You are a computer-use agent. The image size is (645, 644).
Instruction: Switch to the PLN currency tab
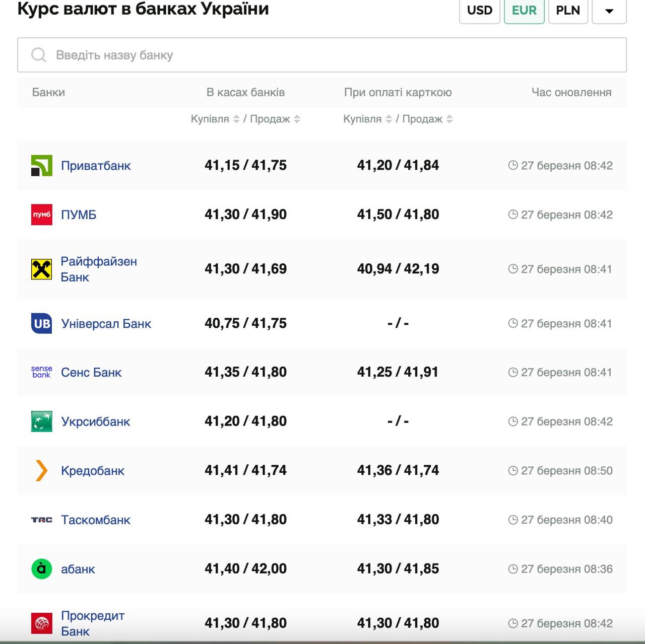point(568,11)
